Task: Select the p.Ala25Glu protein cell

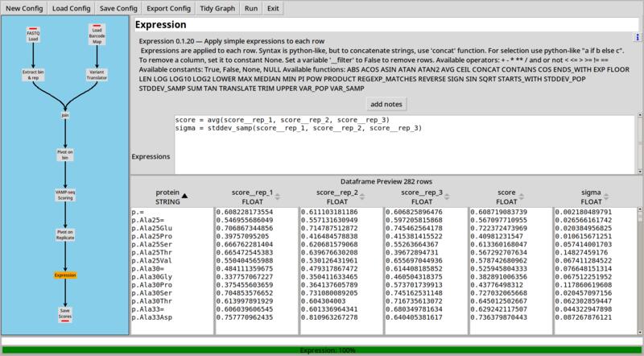Action: [x=152, y=228]
